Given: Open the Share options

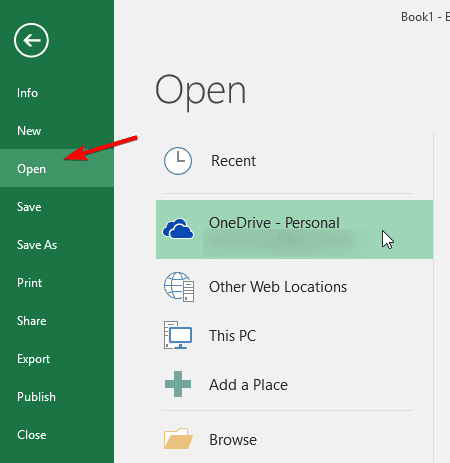Looking at the screenshot, I should (57, 321).
